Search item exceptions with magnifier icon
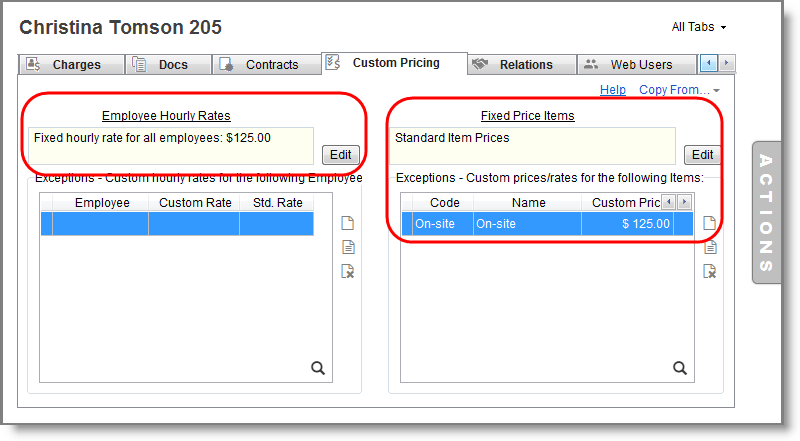 point(680,368)
